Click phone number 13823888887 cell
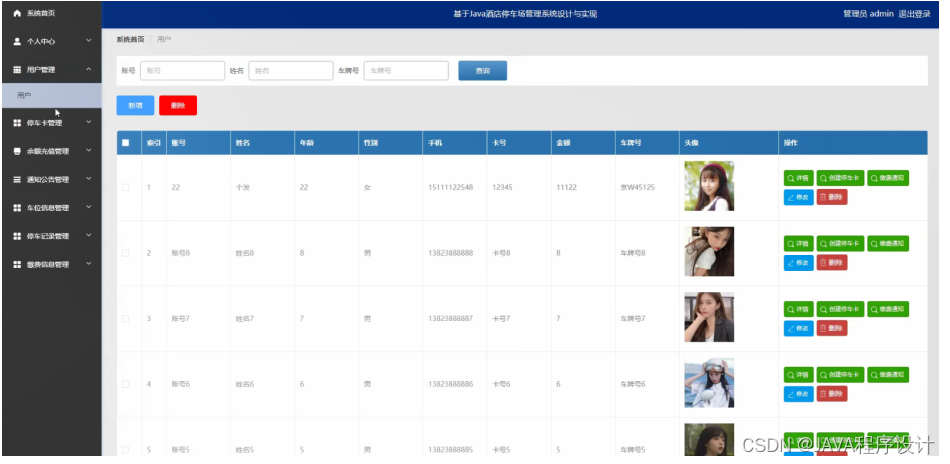This screenshot has width=950, height=464. click(x=450, y=319)
